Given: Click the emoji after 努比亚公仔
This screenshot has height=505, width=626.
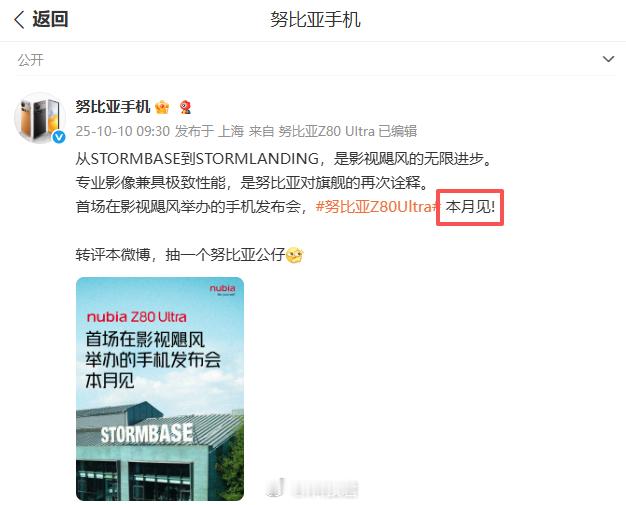Looking at the screenshot, I should [x=295, y=255].
